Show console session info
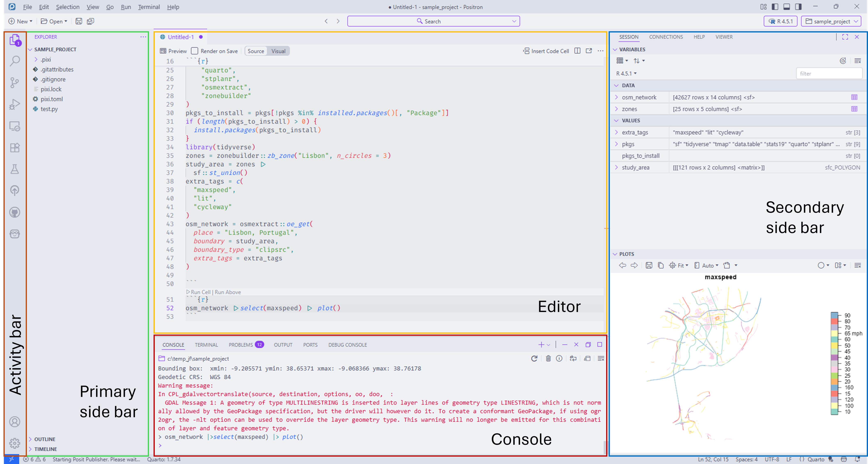 559,359
